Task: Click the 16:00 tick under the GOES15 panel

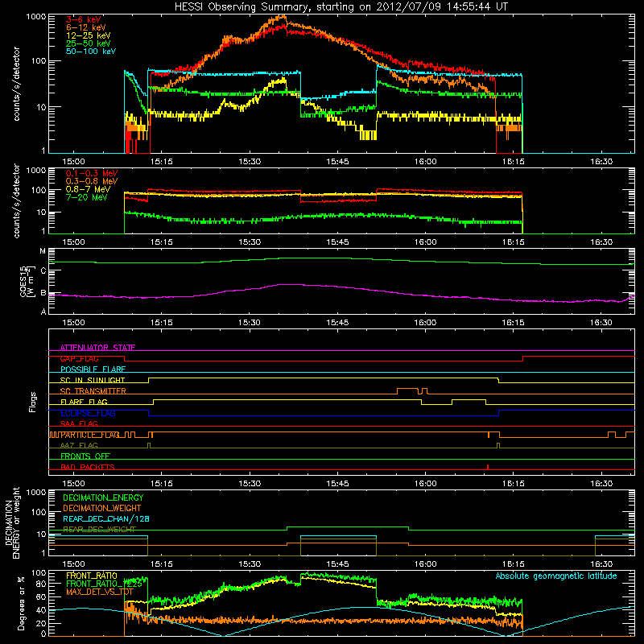Action: (425, 323)
